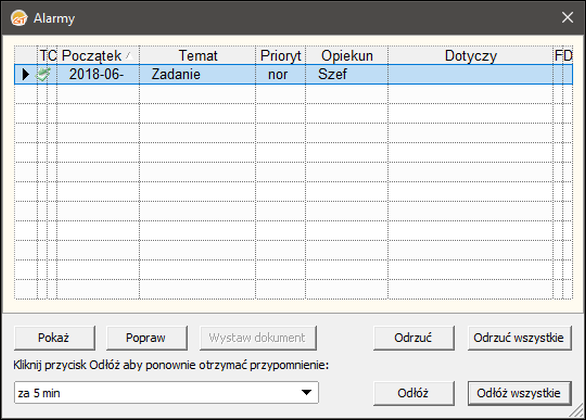
Task: Click the row selector arrow indicator
Action: pyautogui.click(x=25, y=74)
